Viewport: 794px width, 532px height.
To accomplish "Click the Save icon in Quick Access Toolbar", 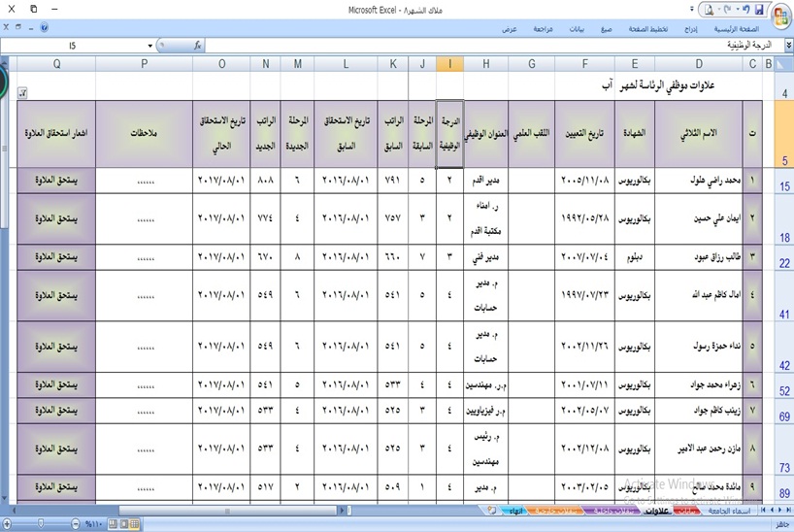I will coord(759,10).
